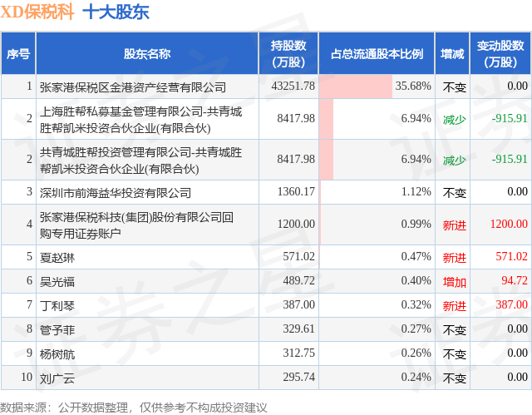The width and height of the screenshot is (532, 415).
Task: Click holdings value 312.75
Action: 299,353
